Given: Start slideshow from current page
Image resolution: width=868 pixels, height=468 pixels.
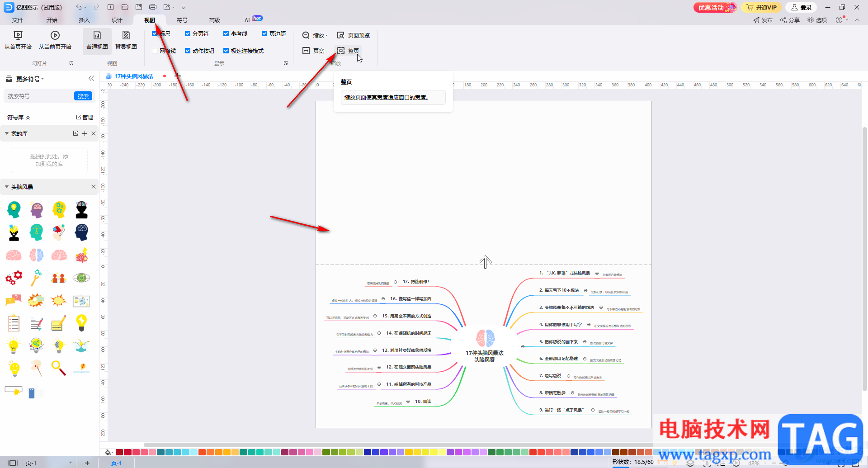Looking at the screenshot, I should (x=55, y=40).
